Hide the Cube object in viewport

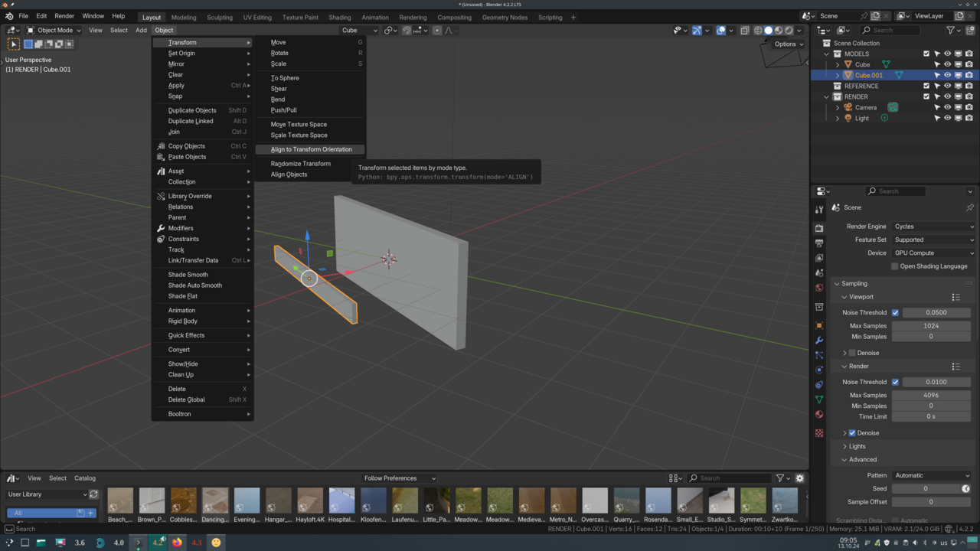pyautogui.click(x=947, y=64)
